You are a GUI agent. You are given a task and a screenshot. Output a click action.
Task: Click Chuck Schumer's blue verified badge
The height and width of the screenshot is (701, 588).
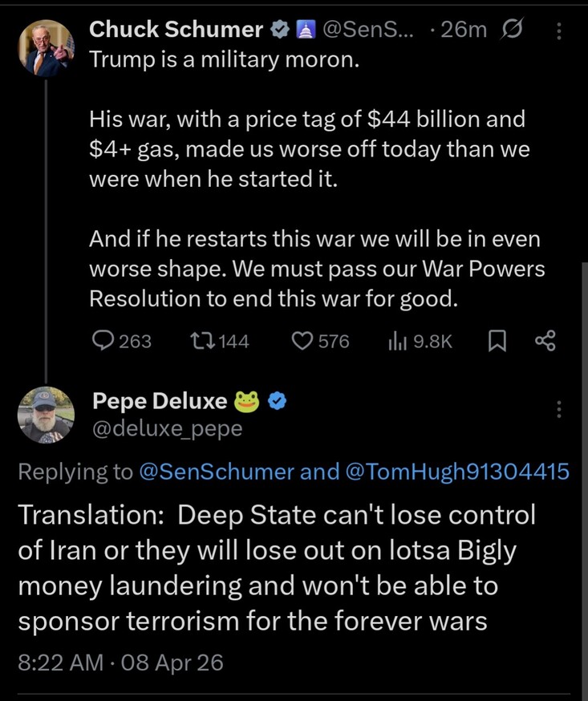click(x=281, y=30)
